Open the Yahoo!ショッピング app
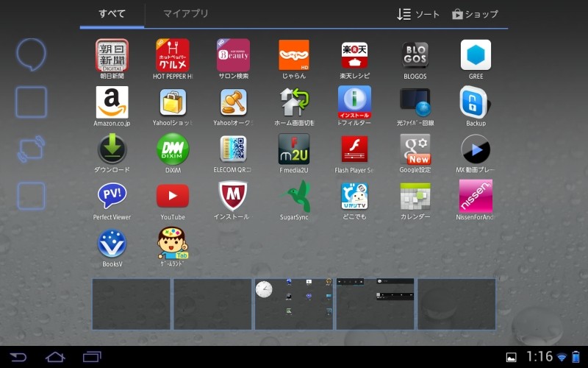 tap(173, 102)
